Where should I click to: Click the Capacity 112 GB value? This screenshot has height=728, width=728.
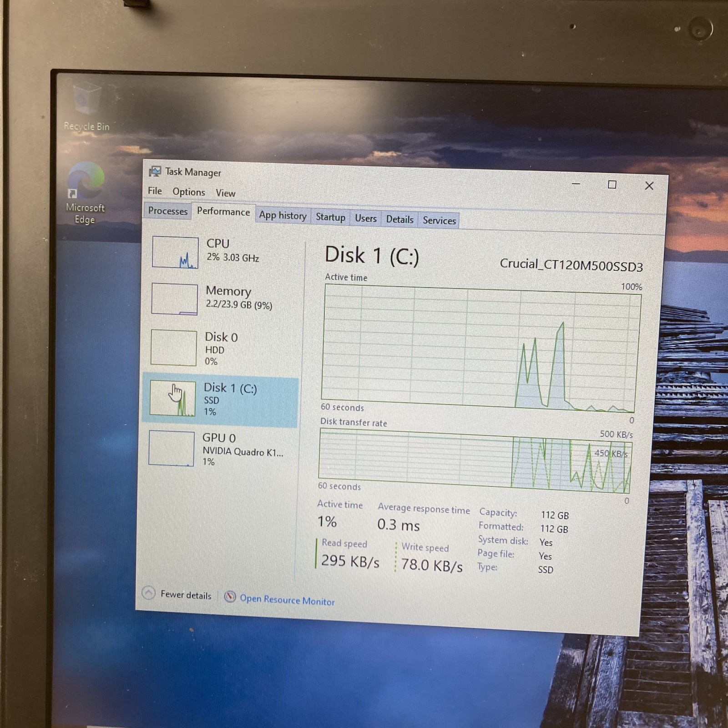tap(555, 515)
